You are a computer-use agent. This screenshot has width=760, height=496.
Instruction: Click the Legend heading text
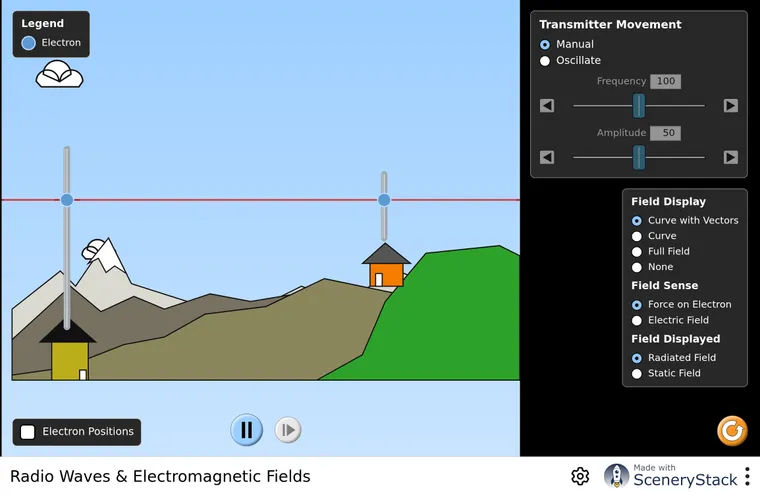pos(42,23)
